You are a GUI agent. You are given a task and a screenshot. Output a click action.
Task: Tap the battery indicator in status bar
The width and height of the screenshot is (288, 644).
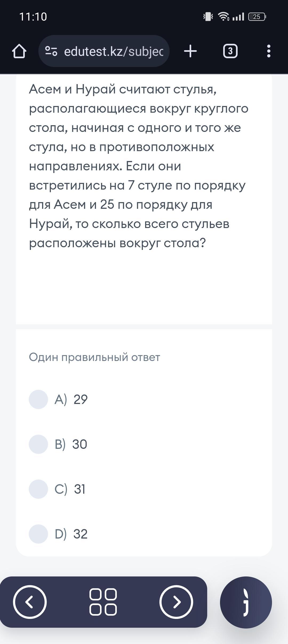coord(257,17)
